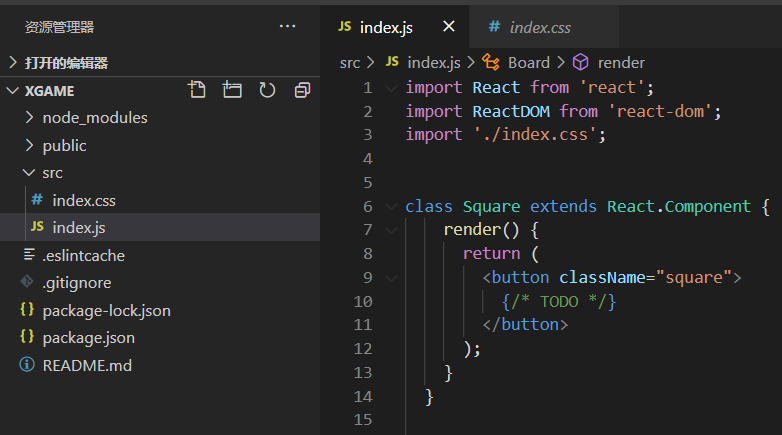Fold the render method at line 7

point(391,230)
